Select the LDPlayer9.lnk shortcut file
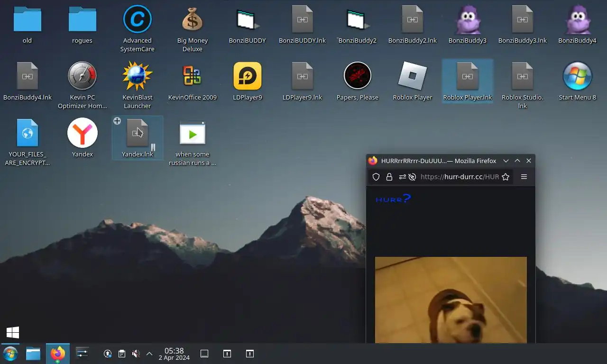Image resolution: width=607 pixels, height=364 pixels. coord(302,76)
